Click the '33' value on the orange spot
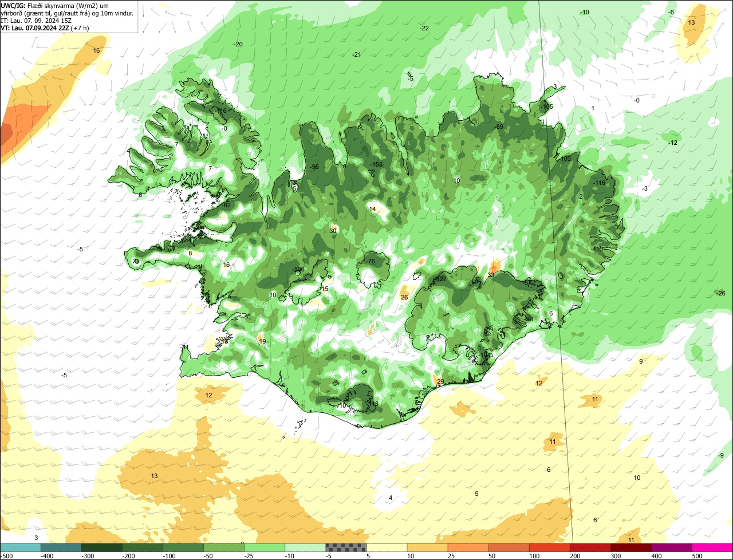 [491, 275]
